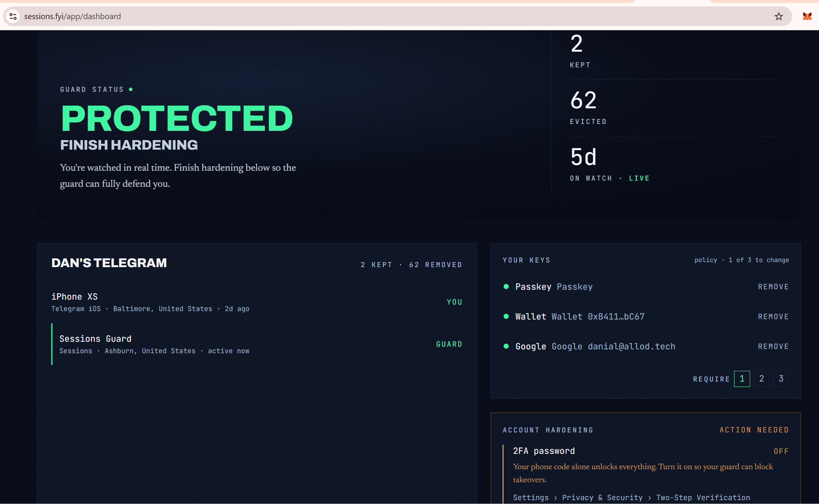Screen dimensions: 819x504
Task: Click the LIVE indicator text
Action: (639, 178)
